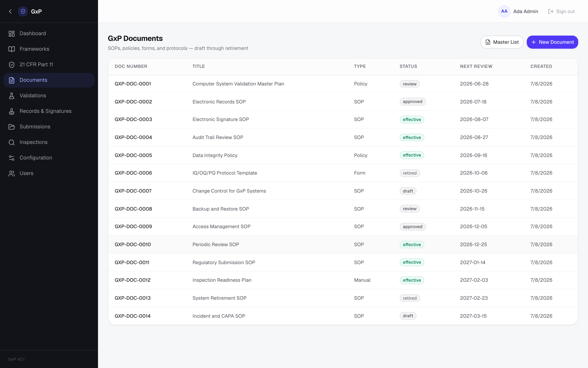Image resolution: width=588 pixels, height=368 pixels.
Task: Click the Inspections magnifier icon
Action: click(x=12, y=142)
